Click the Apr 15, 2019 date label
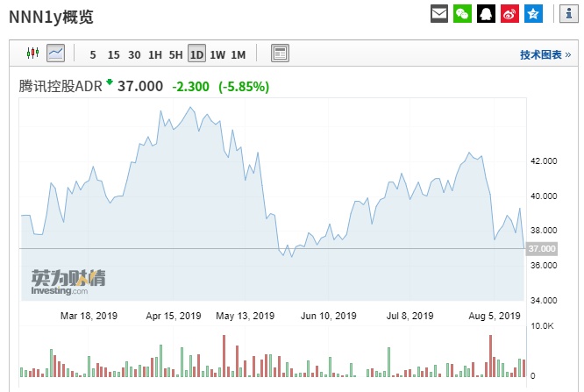 pyautogui.click(x=174, y=316)
